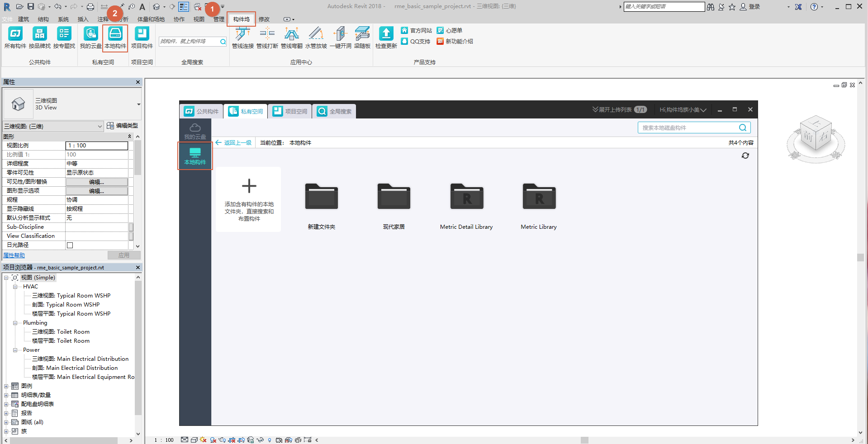This screenshot has height=444, width=868.
Task: Close the 项目浏览器 project browser panel
Action: (138, 268)
